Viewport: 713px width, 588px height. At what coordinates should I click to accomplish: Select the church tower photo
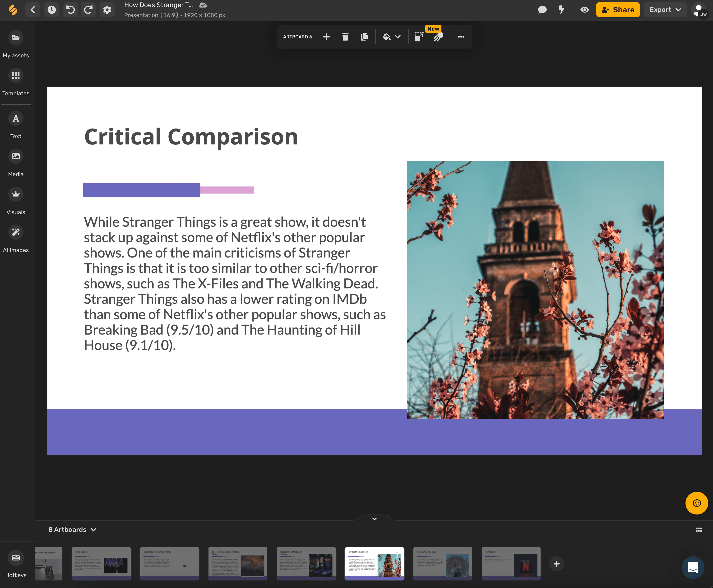click(x=535, y=290)
